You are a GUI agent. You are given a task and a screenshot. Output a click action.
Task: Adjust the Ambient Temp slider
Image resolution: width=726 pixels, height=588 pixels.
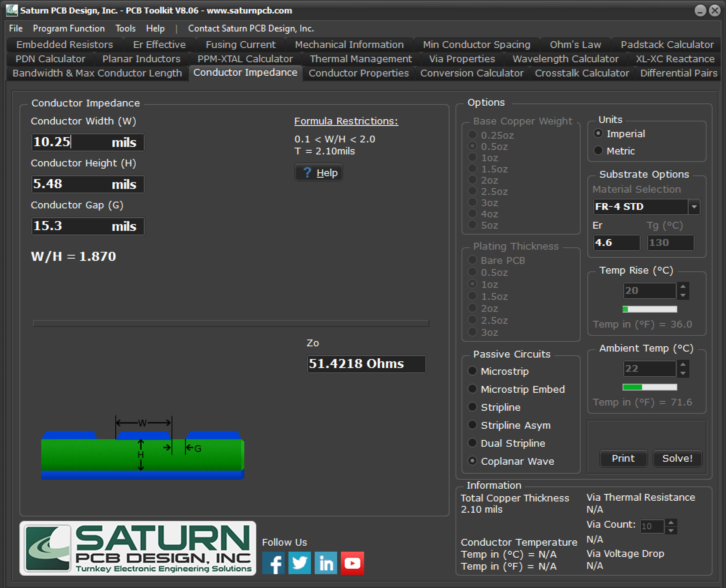(650, 387)
